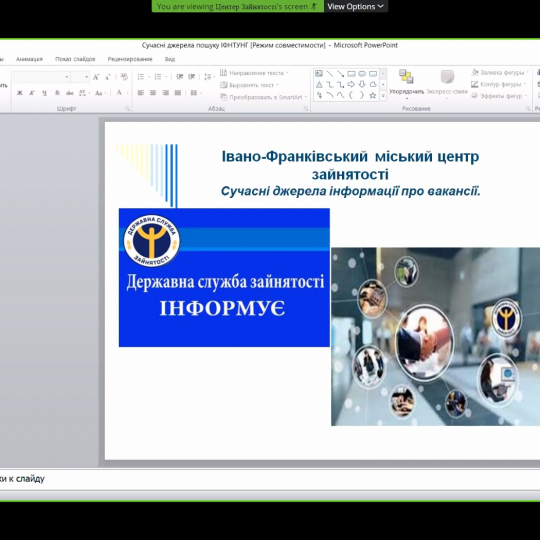Select the Rectangle shape
The height and width of the screenshot is (540, 540).
click(x=351, y=74)
